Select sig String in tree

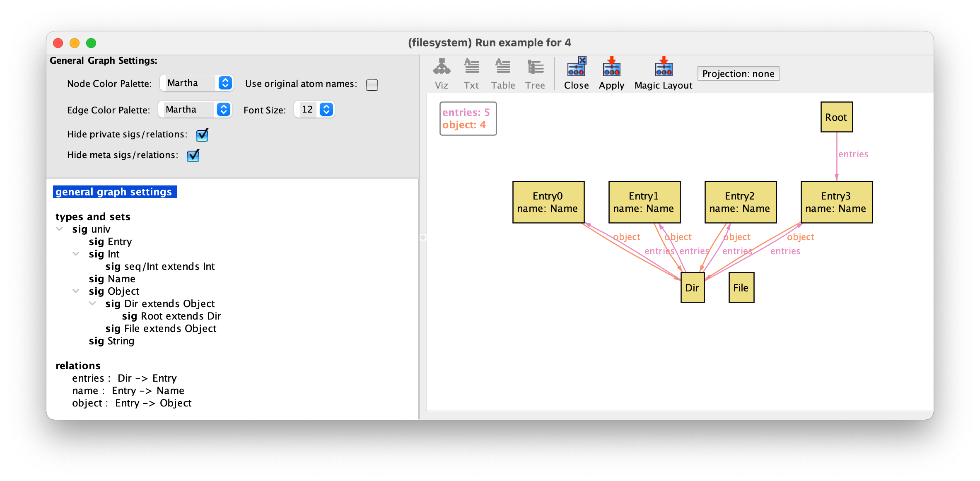coord(111,341)
